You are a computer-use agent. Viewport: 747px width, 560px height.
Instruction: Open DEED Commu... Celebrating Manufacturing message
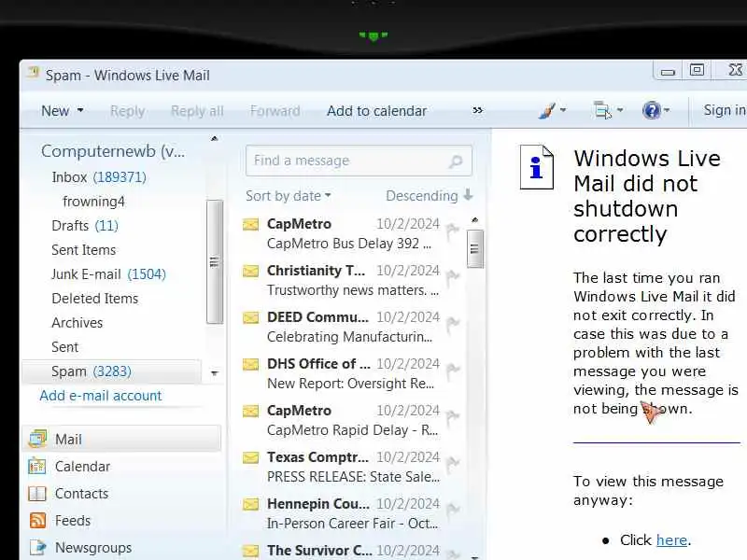(353, 328)
